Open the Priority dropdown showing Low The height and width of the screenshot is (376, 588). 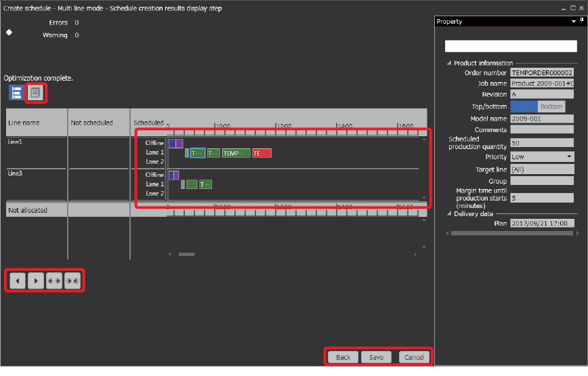click(542, 156)
